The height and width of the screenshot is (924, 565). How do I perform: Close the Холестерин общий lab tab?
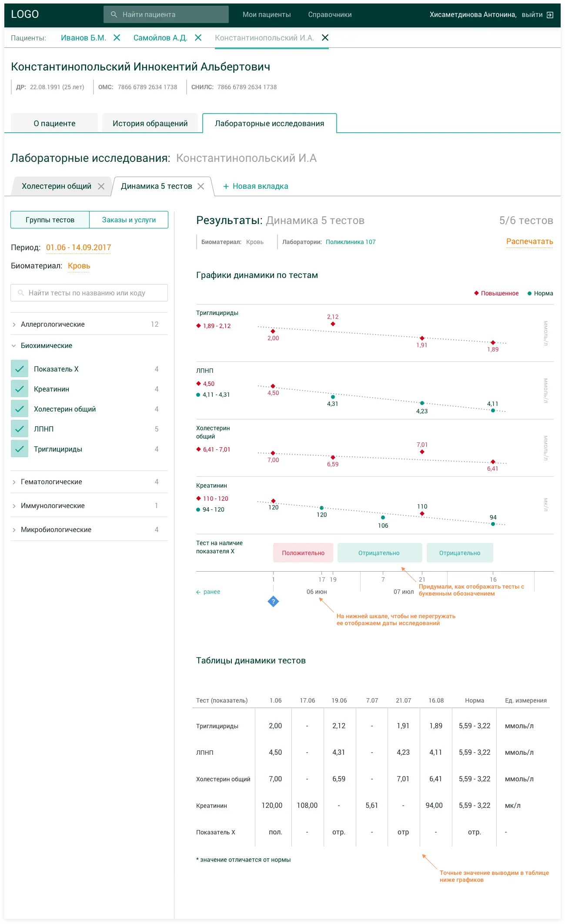pyautogui.click(x=101, y=186)
